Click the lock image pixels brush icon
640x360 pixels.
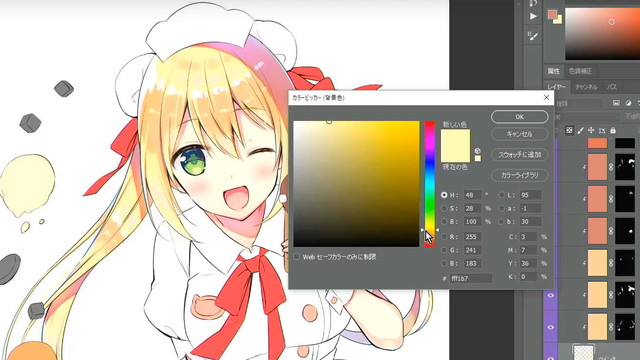pos(580,130)
